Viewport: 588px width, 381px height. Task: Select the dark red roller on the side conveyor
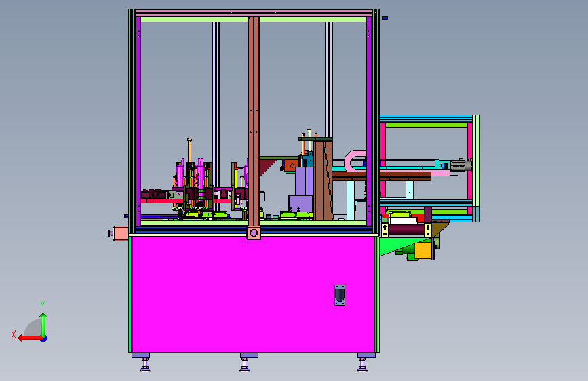point(406,230)
